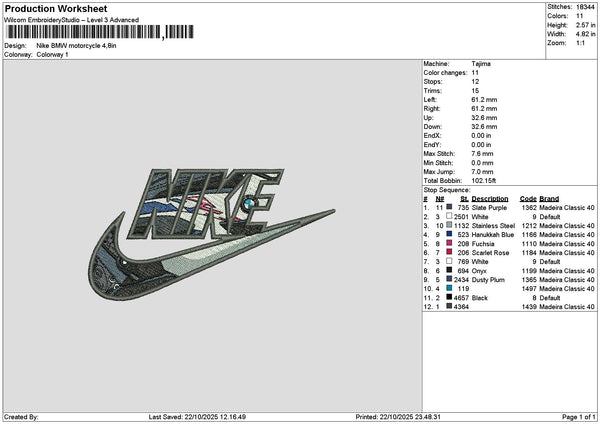Click the Trims value 15
600x424 pixels.
pos(475,91)
